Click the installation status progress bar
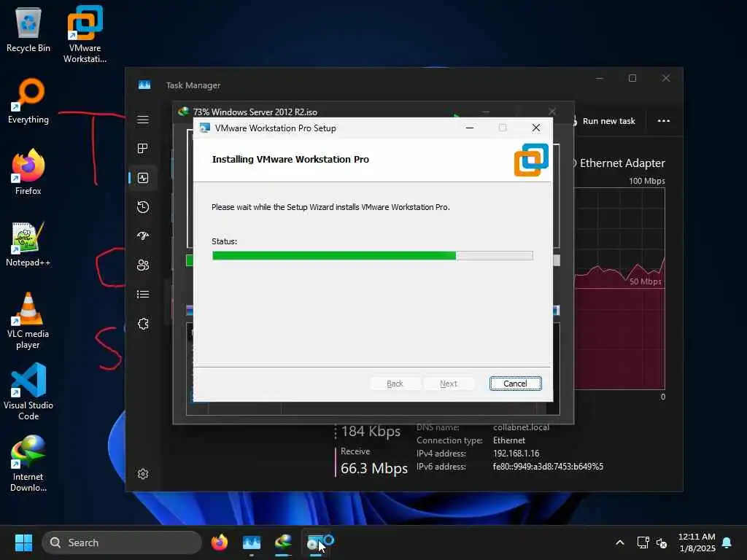The height and width of the screenshot is (560, 747). point(373,256)
